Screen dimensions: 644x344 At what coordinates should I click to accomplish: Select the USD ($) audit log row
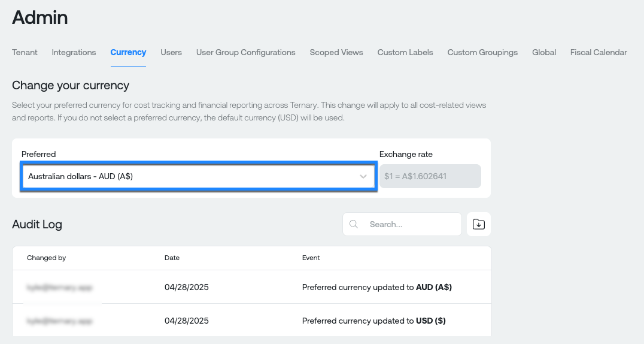point(252,321)
